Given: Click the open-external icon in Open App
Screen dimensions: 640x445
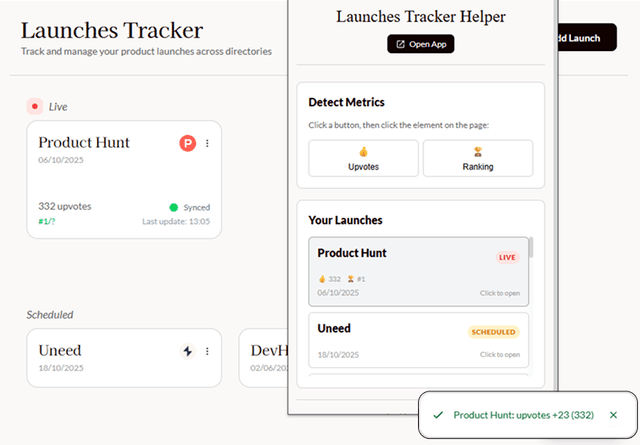Looking at the screenshot, I should point(401,44).
